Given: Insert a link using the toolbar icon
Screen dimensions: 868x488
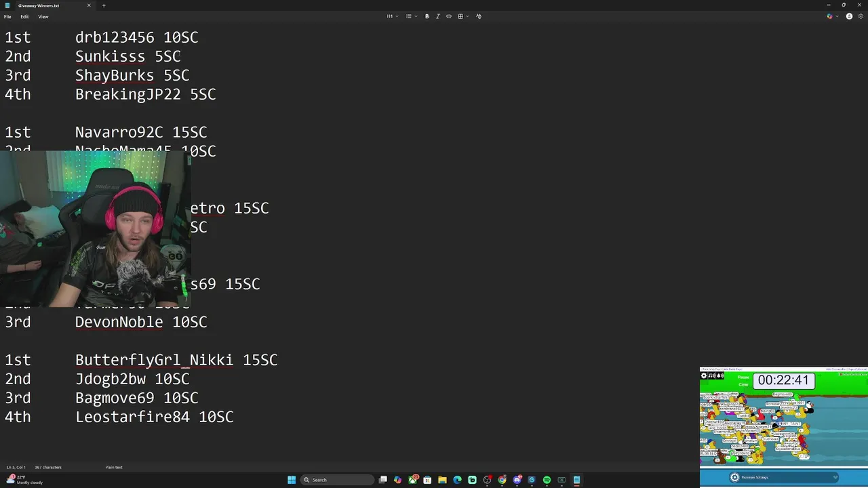Looking at the screenshot, I should (x=448, y=16).
